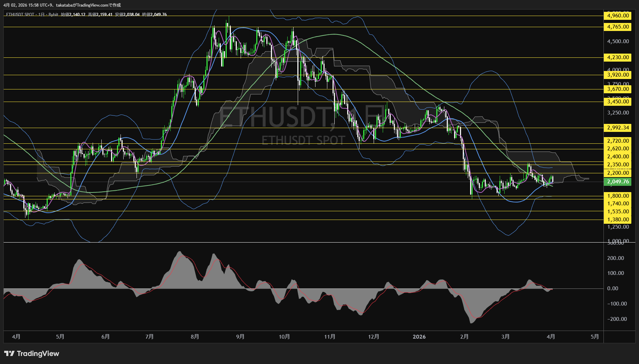Click the 2,992.34 price label
The image size is (639, 364).
point(618,128)
